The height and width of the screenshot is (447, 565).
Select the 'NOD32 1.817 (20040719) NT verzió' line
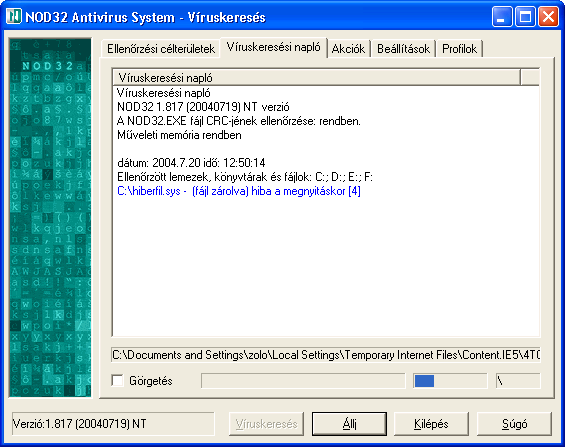203,107
